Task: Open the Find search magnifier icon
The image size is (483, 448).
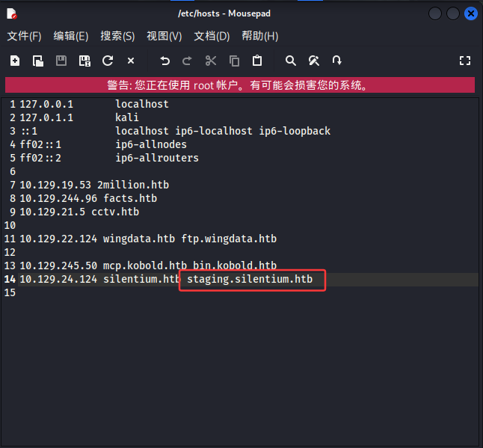Action: (291, 61)
